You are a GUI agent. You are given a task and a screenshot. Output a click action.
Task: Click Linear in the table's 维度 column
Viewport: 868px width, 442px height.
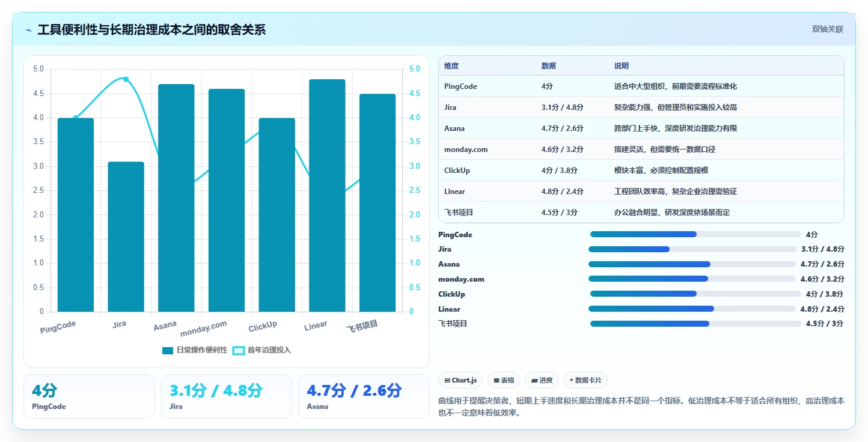pyautogui.click(x=454, y=192)
